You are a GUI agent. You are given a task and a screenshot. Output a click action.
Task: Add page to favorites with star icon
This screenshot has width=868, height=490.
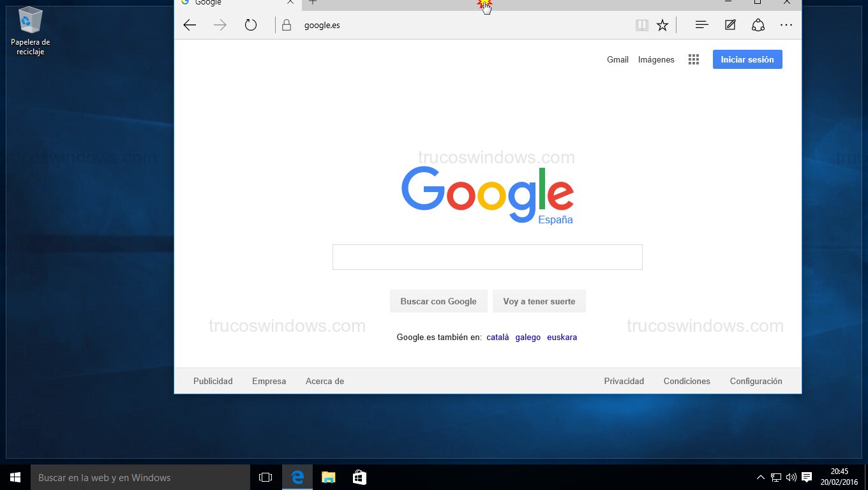point(662,26)
